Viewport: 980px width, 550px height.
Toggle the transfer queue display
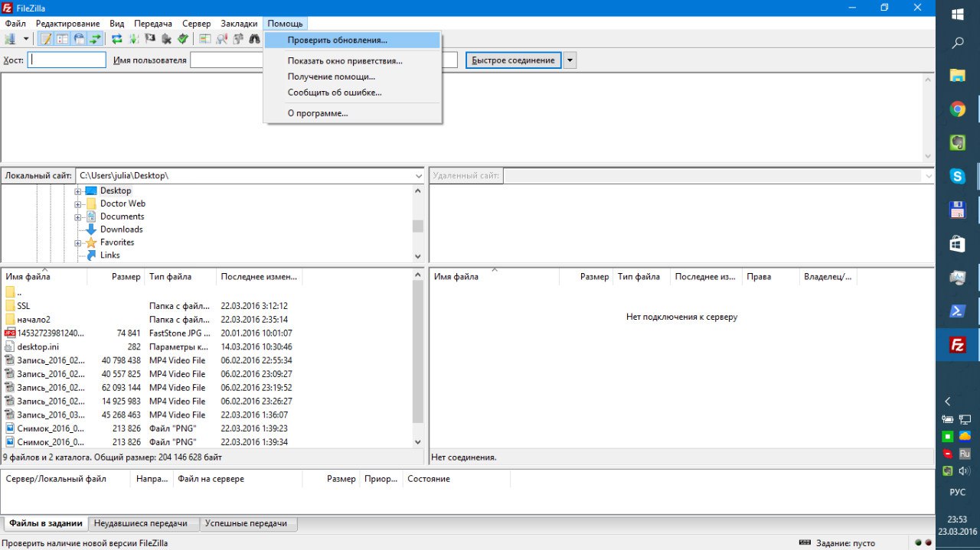pos(95,39)
